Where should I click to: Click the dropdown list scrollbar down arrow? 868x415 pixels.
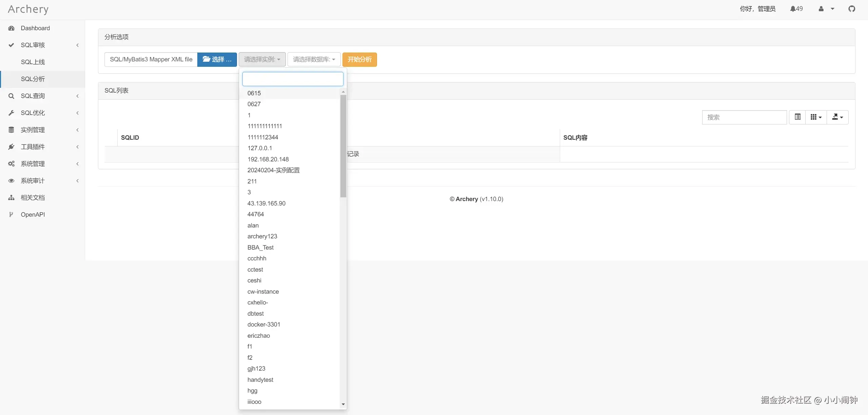coord(343,404)
